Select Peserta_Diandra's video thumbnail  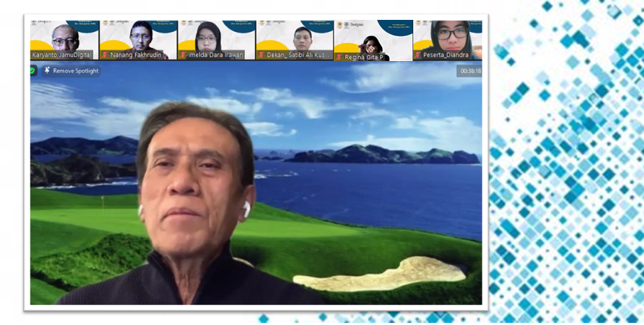tap(447, 37)
